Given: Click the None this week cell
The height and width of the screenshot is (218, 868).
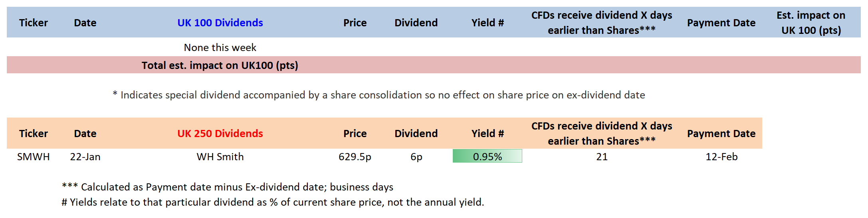Looking at the screenshot, I should [x=220, y=47].
